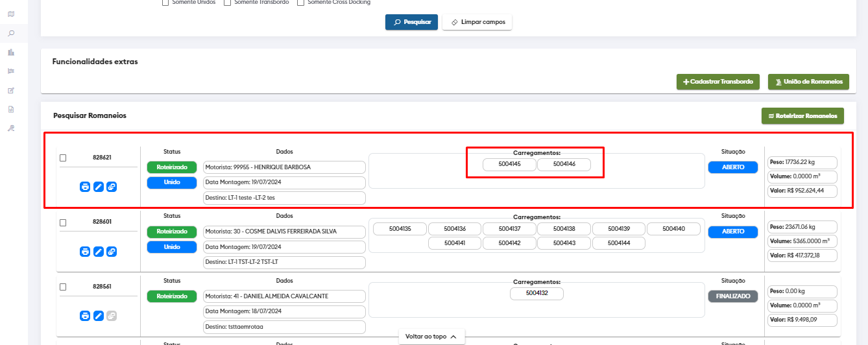
Task: Click the Cadastrar Transbordo button
Action: pyautogui.click(x=717, y=82)
